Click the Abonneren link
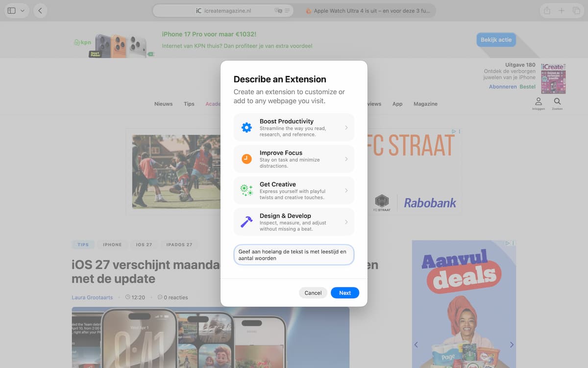 pyautogui.click(x=503, y=87)
